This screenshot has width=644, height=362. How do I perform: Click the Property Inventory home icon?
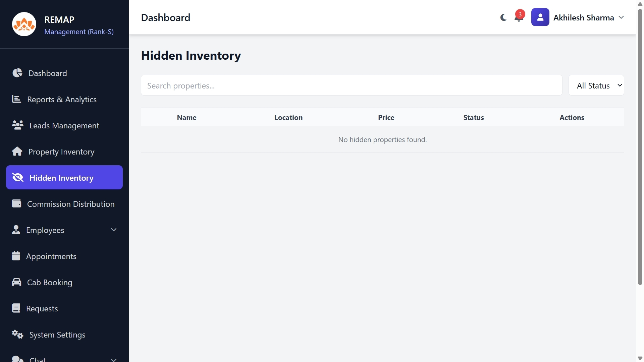click(x=17, y=152)
